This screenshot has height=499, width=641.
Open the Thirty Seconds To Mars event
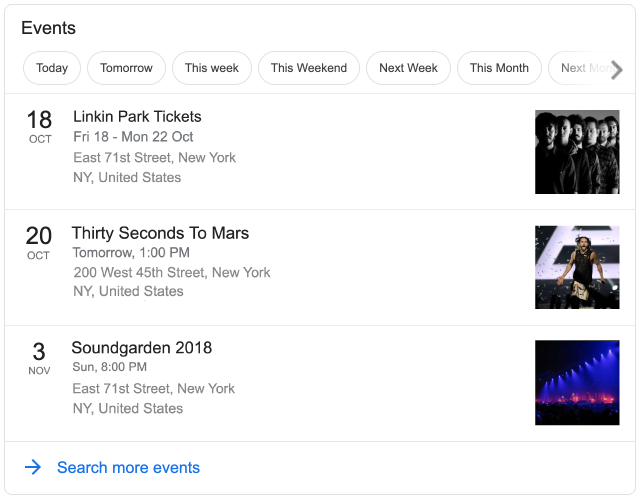point(160,233)
